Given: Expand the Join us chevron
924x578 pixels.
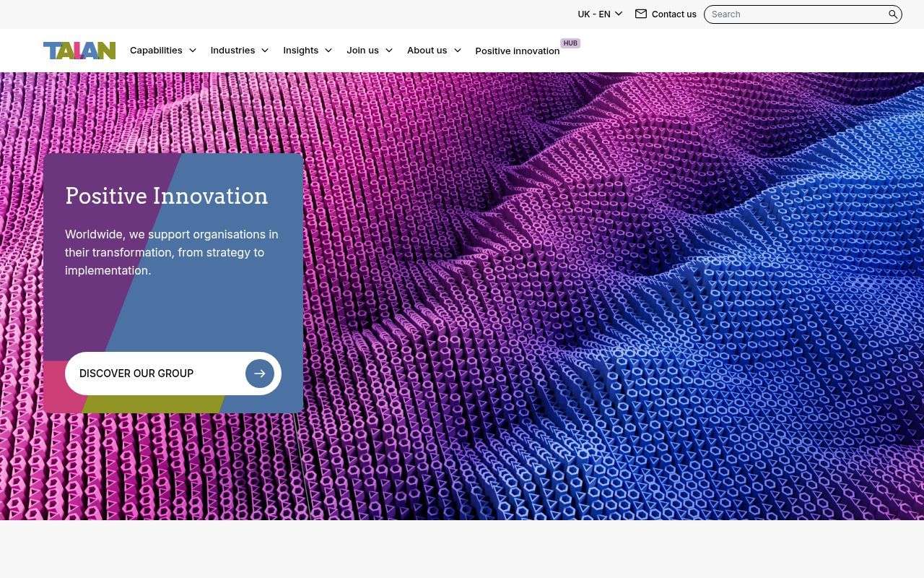Looking at the screenshot, I should pos(389,51).
